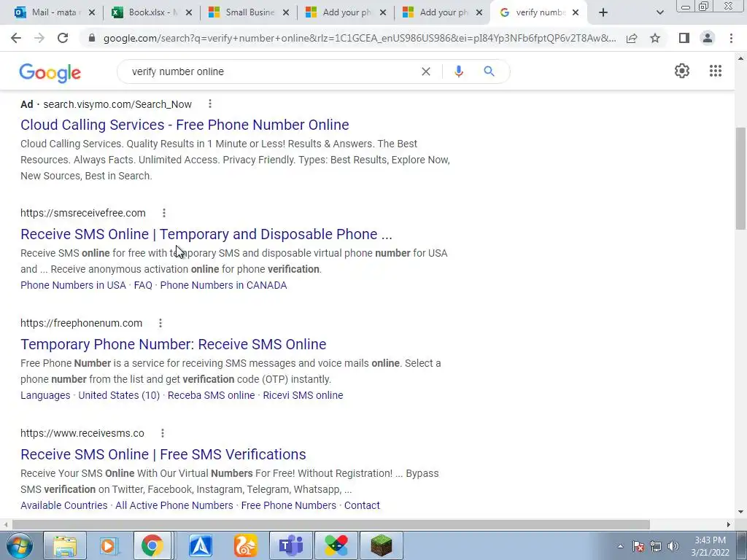
Task: Open the Languages sitelink
Action: coord(45,395)
